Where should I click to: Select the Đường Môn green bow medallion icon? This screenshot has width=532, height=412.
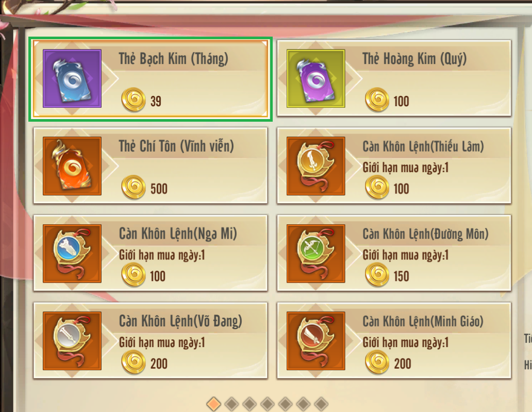coord(315,254)
